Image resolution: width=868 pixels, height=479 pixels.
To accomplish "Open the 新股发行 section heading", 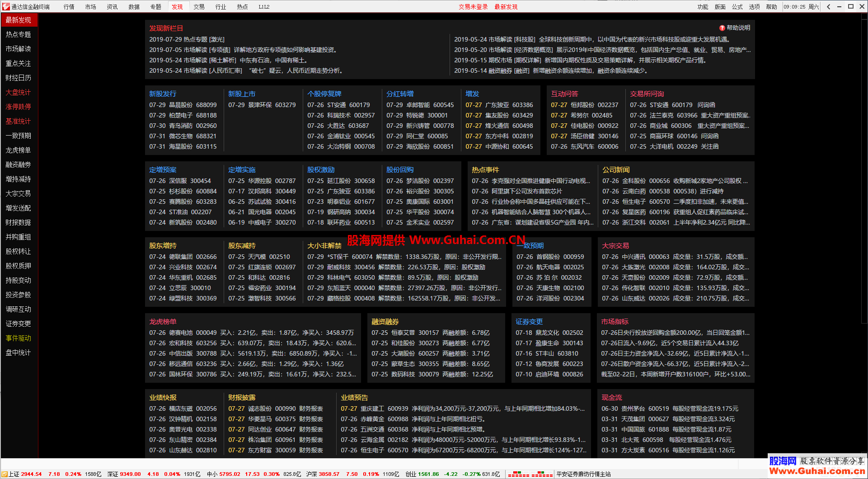I will coord(163,94).
